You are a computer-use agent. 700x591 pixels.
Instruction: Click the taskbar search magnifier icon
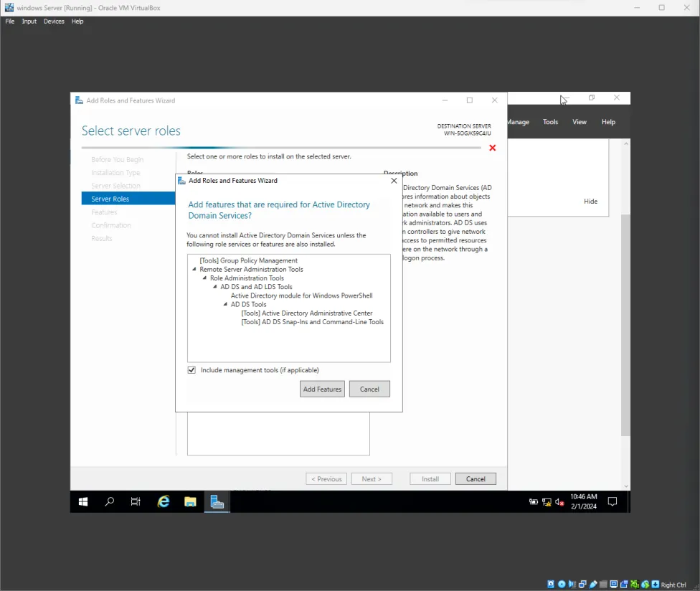point(109,502)
